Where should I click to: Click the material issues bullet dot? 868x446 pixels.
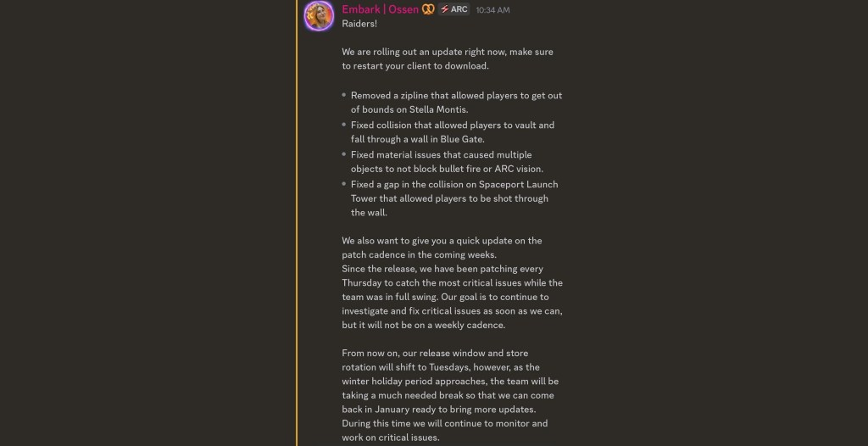344,155
